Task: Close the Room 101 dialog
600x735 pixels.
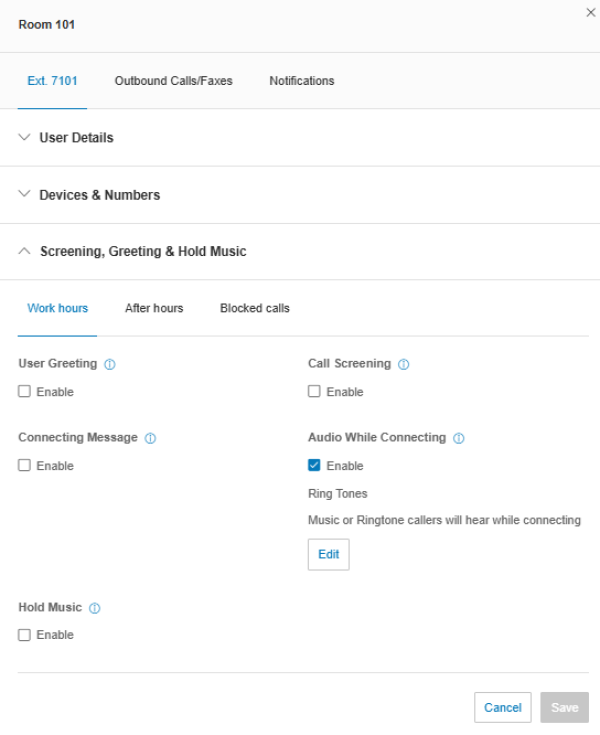Action: click(x=589, y=12)
